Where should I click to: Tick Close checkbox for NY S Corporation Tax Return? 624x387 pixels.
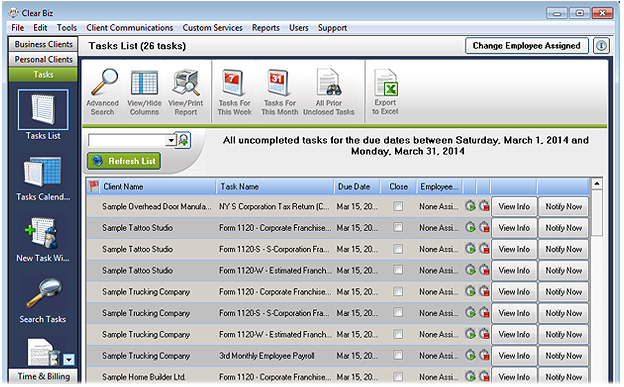(398, 206)
